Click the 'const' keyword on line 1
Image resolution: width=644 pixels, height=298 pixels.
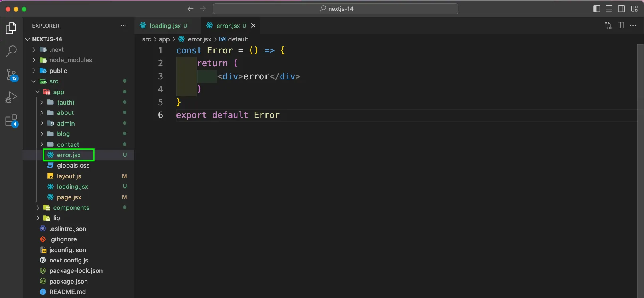coord(189,50)
